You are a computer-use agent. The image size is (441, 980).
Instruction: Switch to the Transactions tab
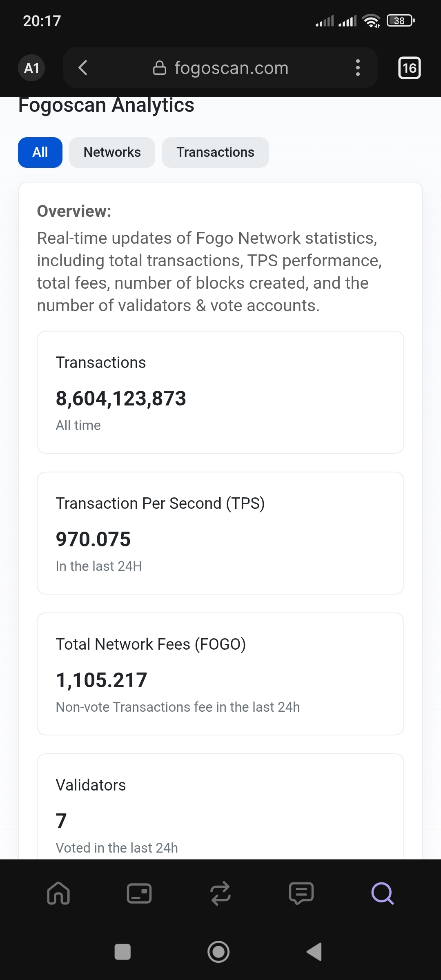pos(215,152)
